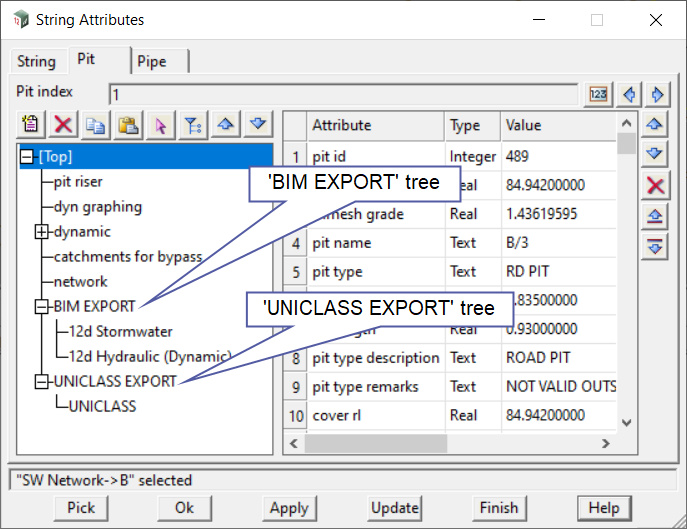This screenshot has height=529, width=687.
Task: Click the red X delete icon above tree
Action: click(x=63, y=124)
